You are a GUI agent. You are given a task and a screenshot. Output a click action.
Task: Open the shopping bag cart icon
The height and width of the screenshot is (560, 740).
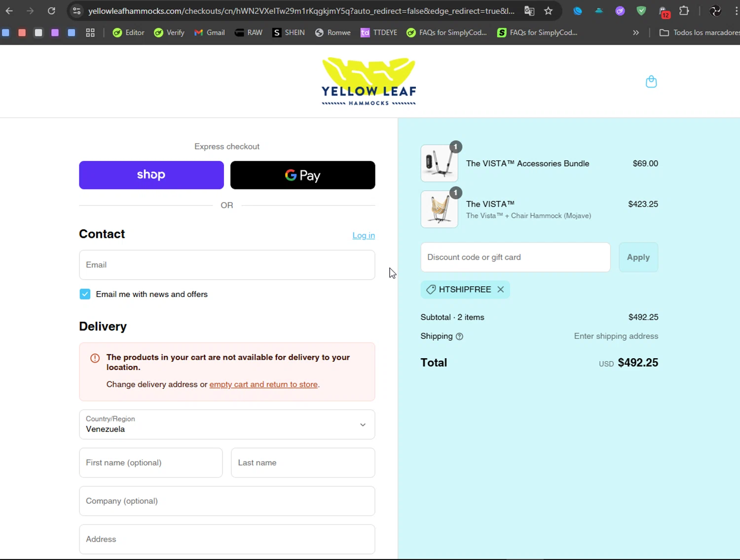(x=651, y=81)
